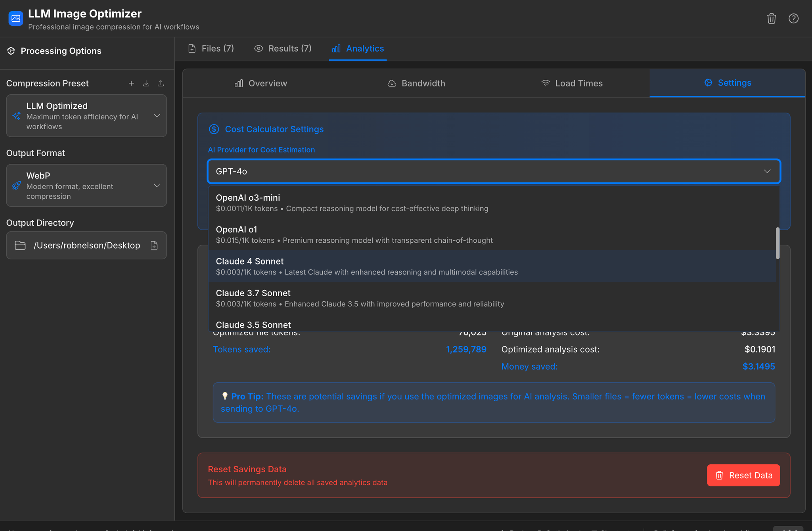
Task: Click the import preset download icon
Action: click(146, 83)
